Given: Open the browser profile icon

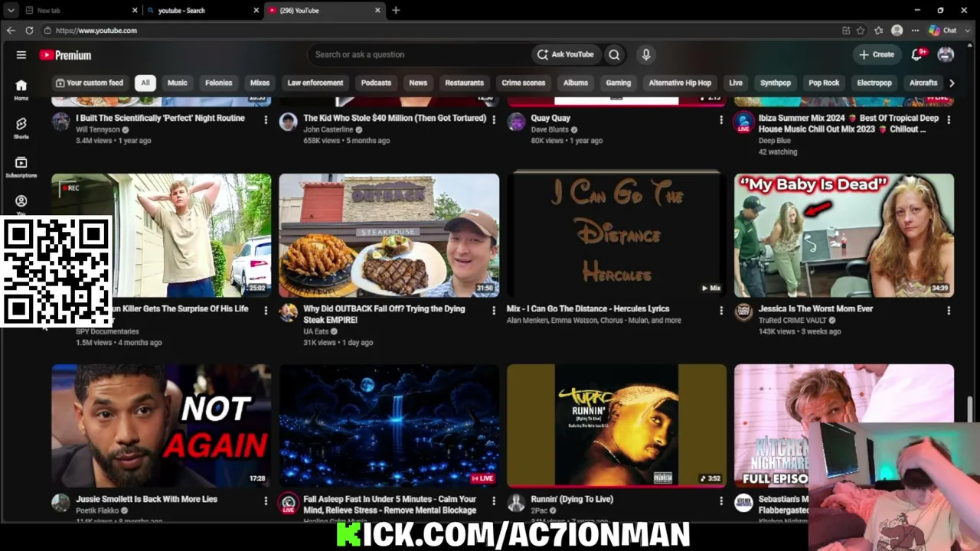Looking at the screenshot, I should point(897,31).
